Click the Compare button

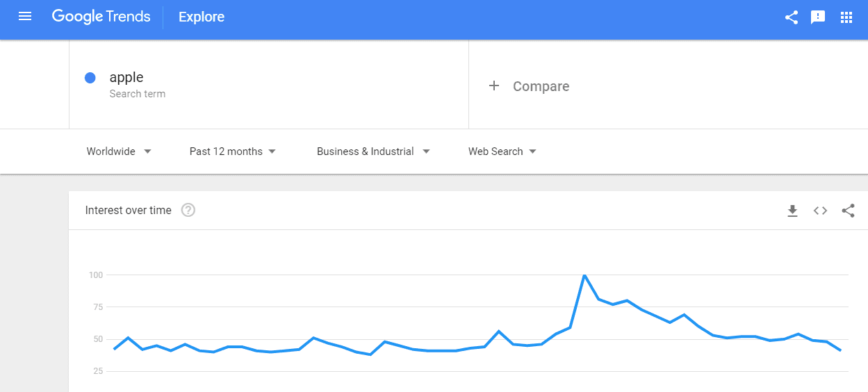[529, 86]
